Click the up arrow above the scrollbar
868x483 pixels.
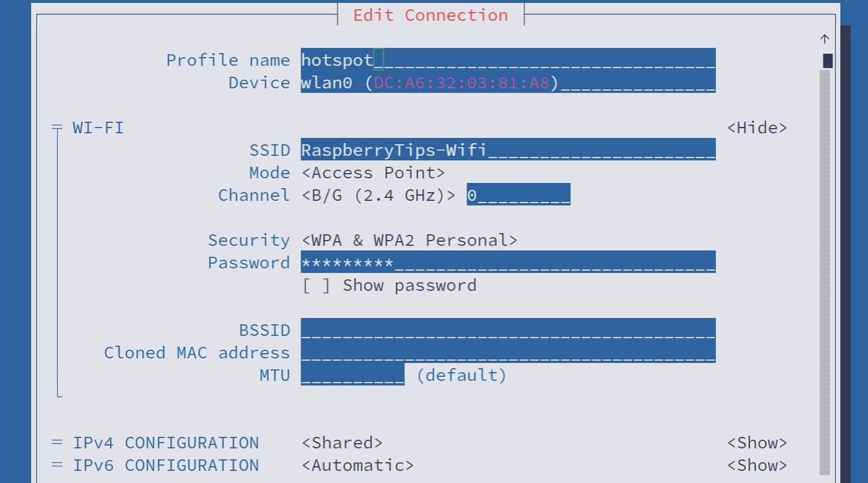(825, 39)
